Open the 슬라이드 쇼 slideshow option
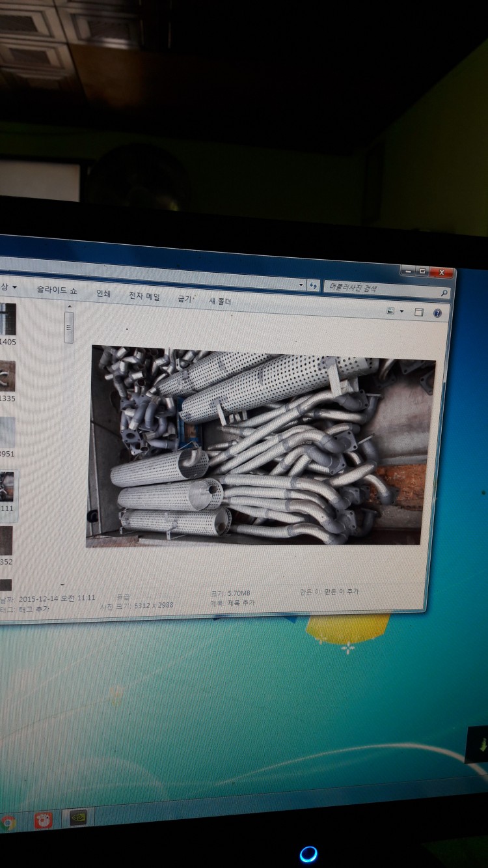The image size is (488, 868). (x=56, y=290)
